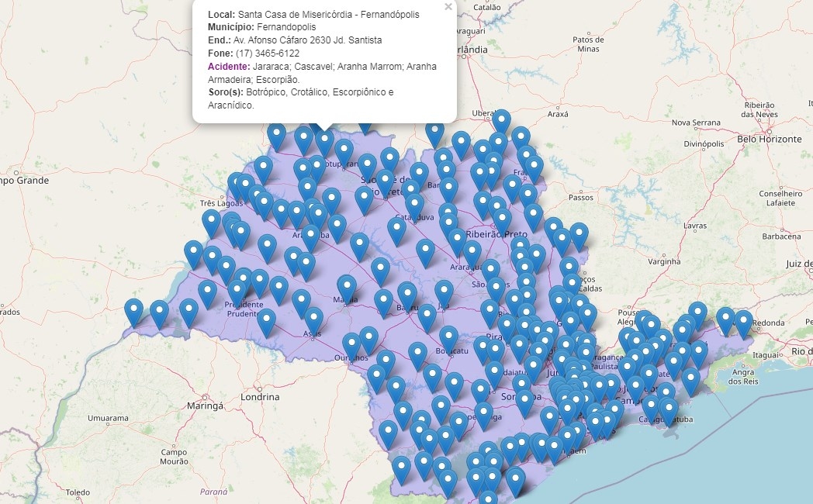Open the marker pinned on Assis

313,319
